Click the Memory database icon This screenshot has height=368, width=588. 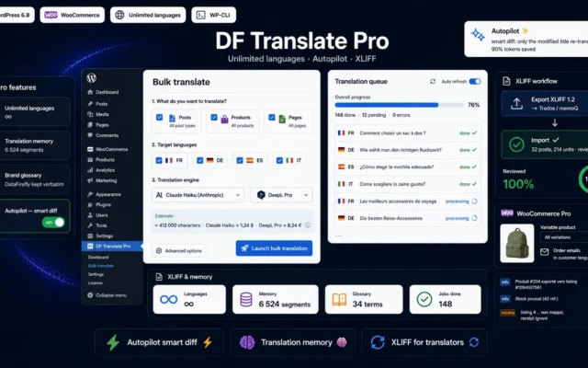pyautogui.click(x=246, y=299)
